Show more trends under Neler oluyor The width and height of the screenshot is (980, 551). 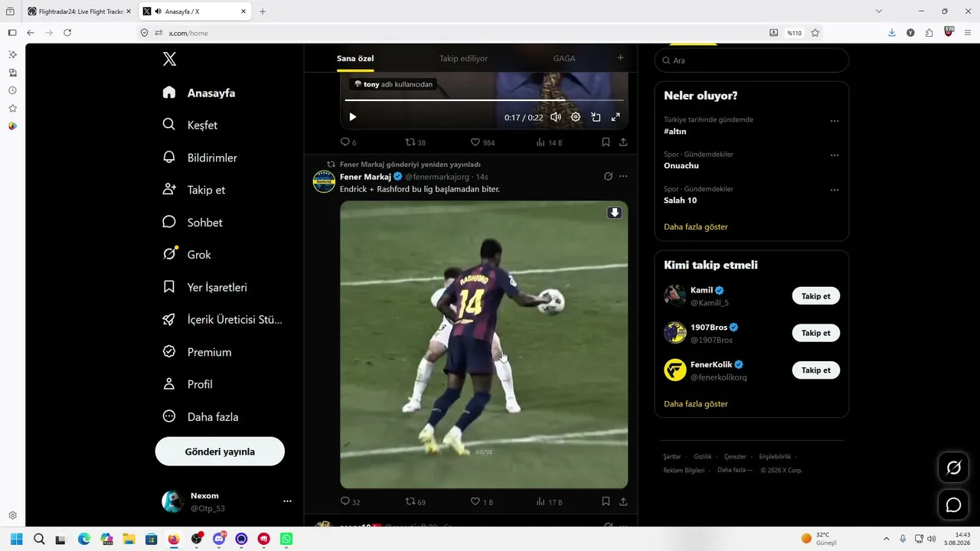696,227
